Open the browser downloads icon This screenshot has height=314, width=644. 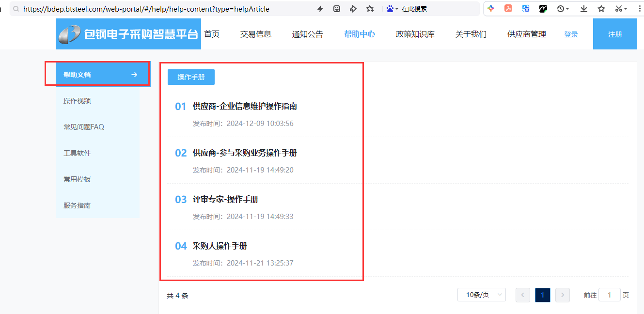tap(584, 9)
